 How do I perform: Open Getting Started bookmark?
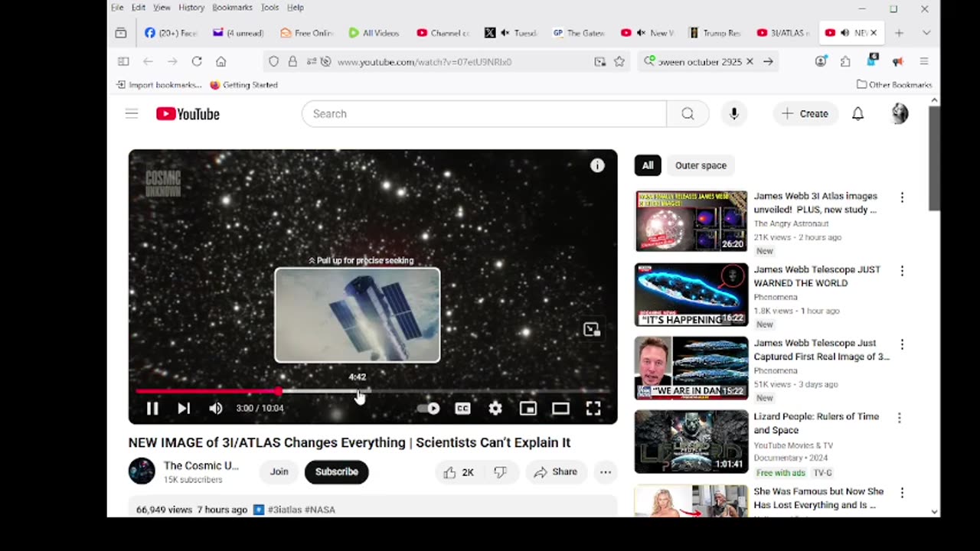tap(243, 85)
